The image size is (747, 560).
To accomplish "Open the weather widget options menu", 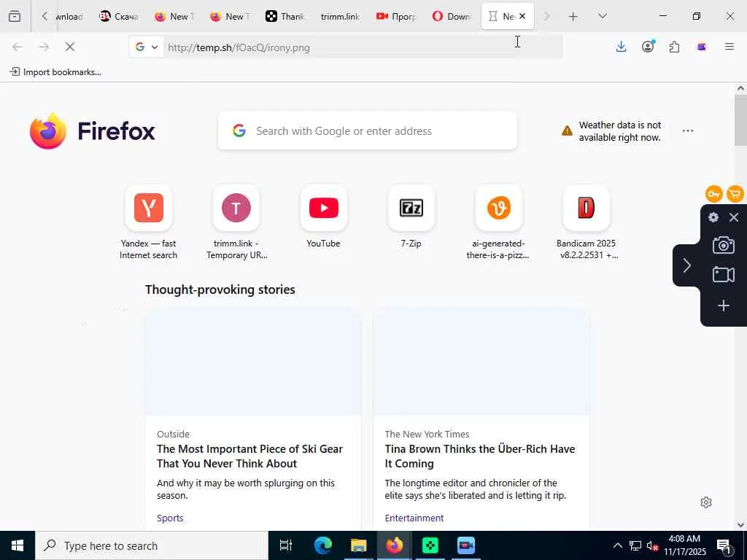I will pos(687,131).
